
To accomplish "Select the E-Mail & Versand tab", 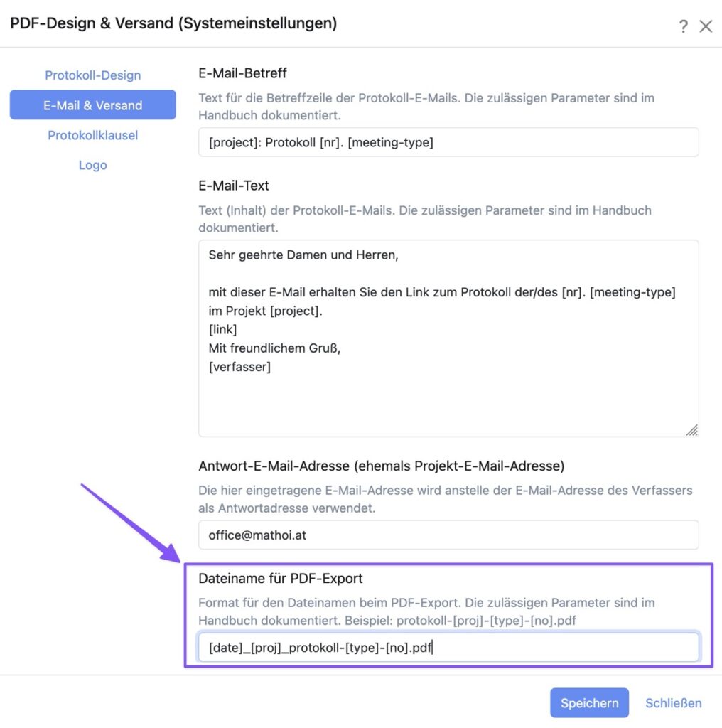I will (x=93, y=105).
